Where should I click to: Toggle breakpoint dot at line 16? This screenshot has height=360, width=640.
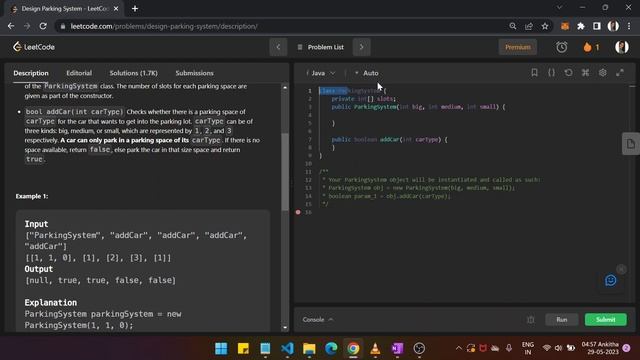(x=298, y=212)
